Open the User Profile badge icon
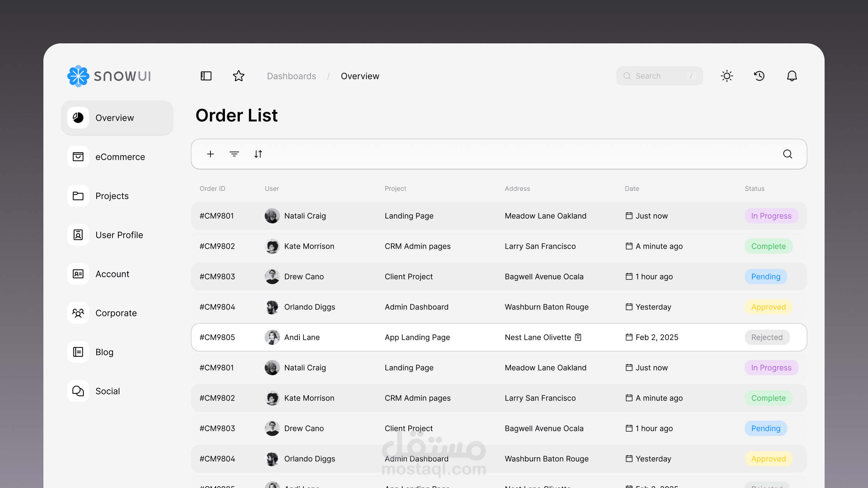Screen dimensions: 868x488 coord(78,235)
